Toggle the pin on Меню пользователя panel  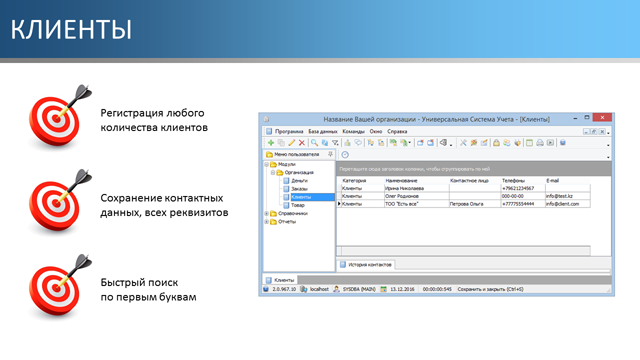tap(330, 154)
